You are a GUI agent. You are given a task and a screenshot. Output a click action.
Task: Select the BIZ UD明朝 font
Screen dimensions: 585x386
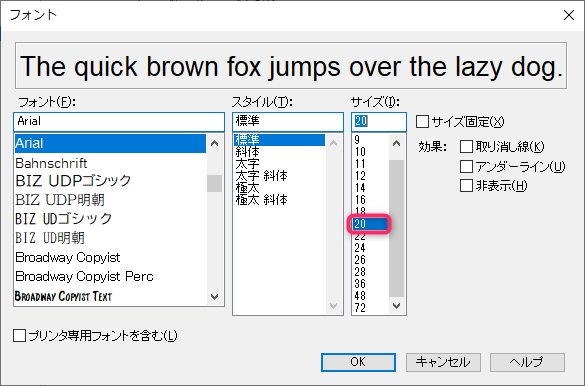[110, 238]
